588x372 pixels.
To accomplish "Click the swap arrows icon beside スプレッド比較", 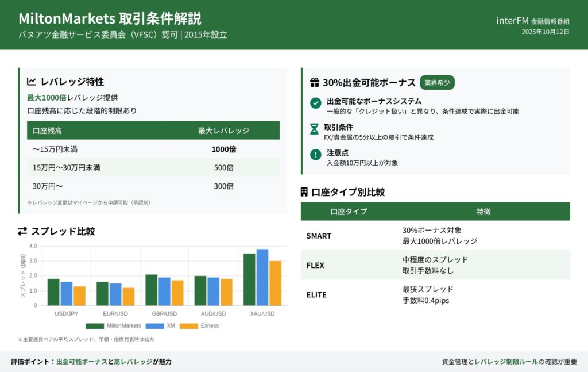I will coord(22,231).
